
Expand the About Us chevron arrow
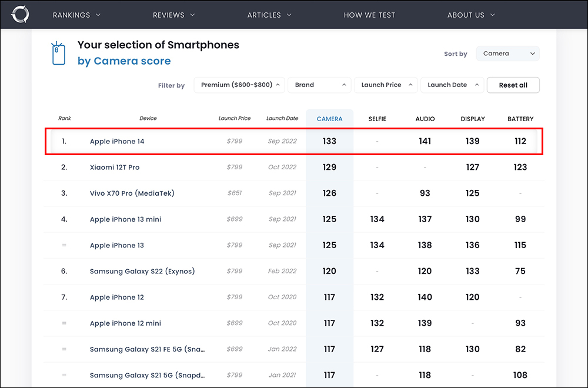(493, 15)
